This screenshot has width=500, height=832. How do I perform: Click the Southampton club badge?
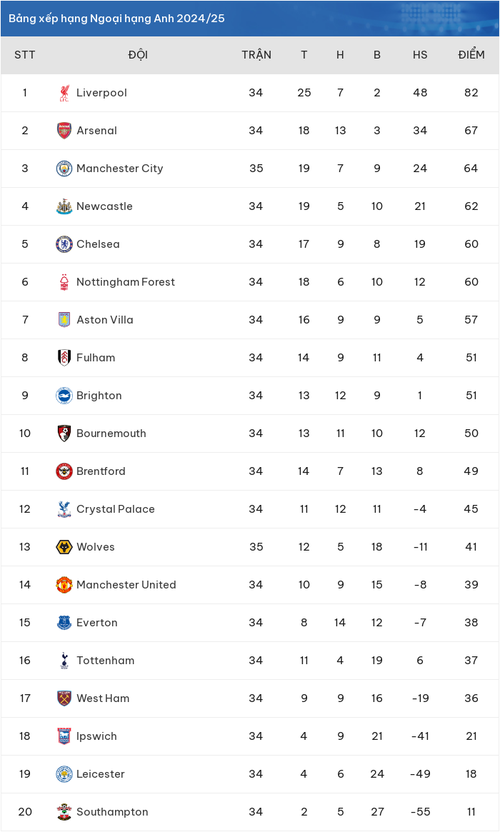pyautogui.click(x=64, y=812)
